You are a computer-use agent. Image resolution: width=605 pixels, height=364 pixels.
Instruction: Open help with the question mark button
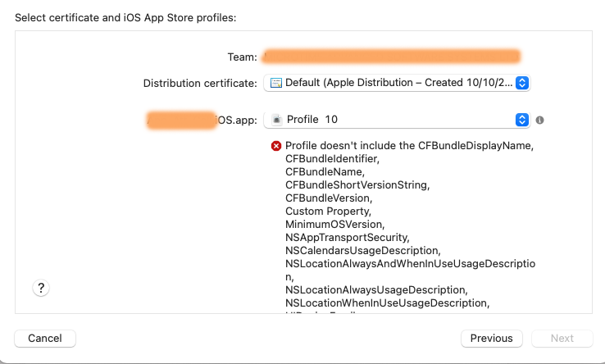pyautogui.click(x=41, y=288)
